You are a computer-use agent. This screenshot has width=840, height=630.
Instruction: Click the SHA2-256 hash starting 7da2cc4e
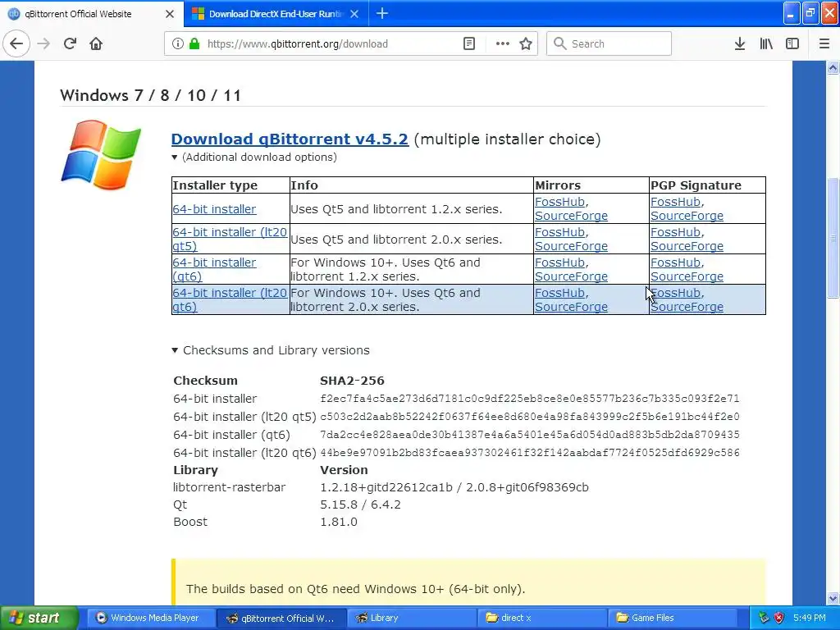coord(530,435)
